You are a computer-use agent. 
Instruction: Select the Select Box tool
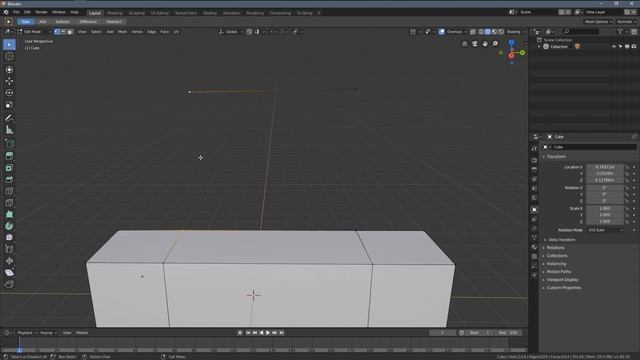point(9,44)
